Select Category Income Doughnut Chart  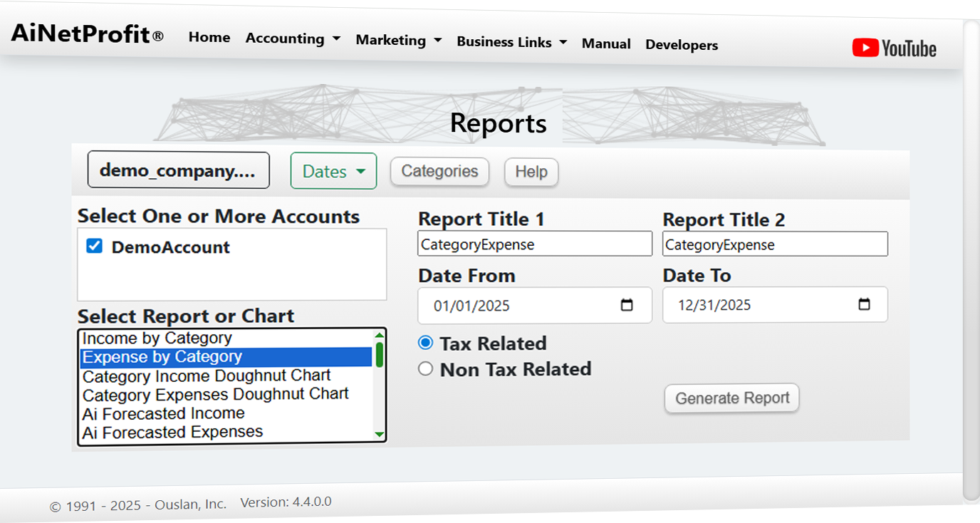225,376
